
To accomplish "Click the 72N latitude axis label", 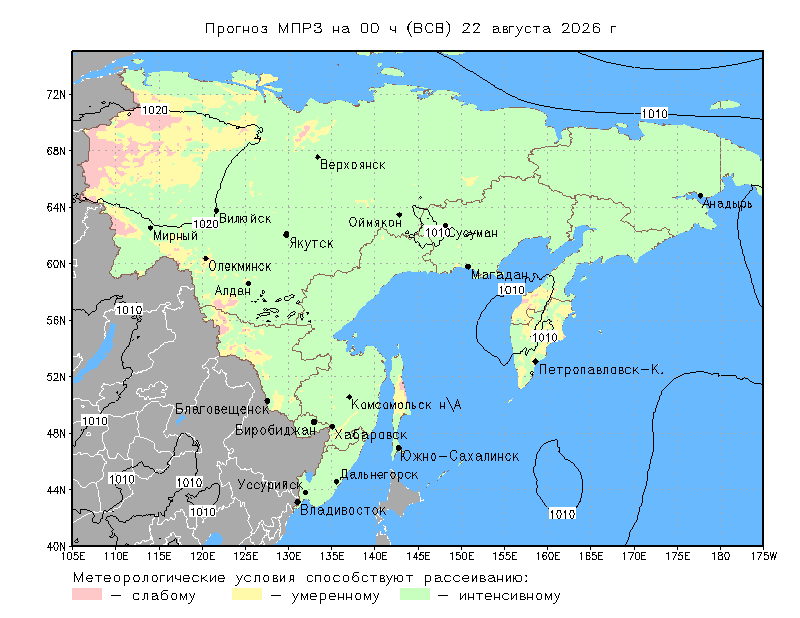I will pos(56,94).
